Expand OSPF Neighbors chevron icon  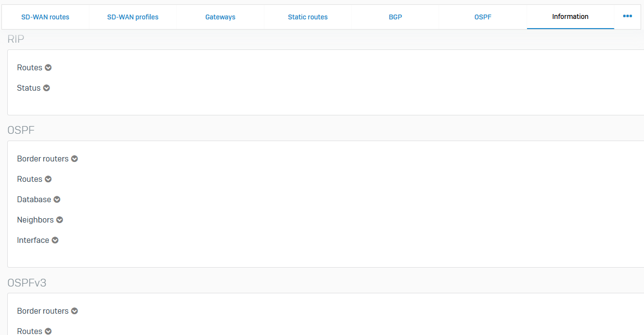point(60,220)
